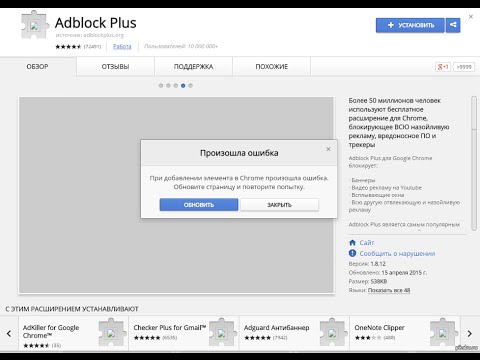Open the ОБЗОР tab
Screen dimensions: 480x360
(38, 67)
